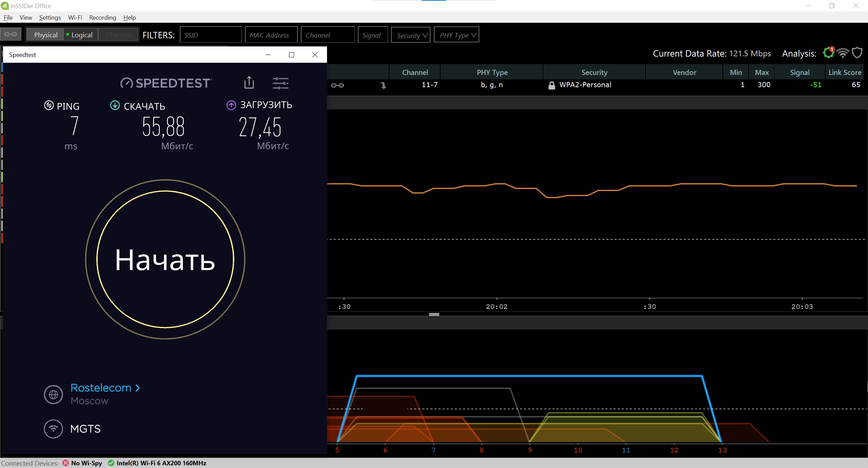868x468 pixels.
Task: Switch to the Channels view
Action: tap(119, 35)
